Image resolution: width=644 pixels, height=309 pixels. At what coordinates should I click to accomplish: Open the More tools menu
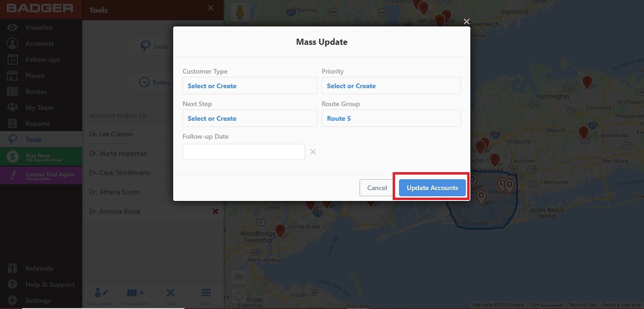(x=206, y=297)
